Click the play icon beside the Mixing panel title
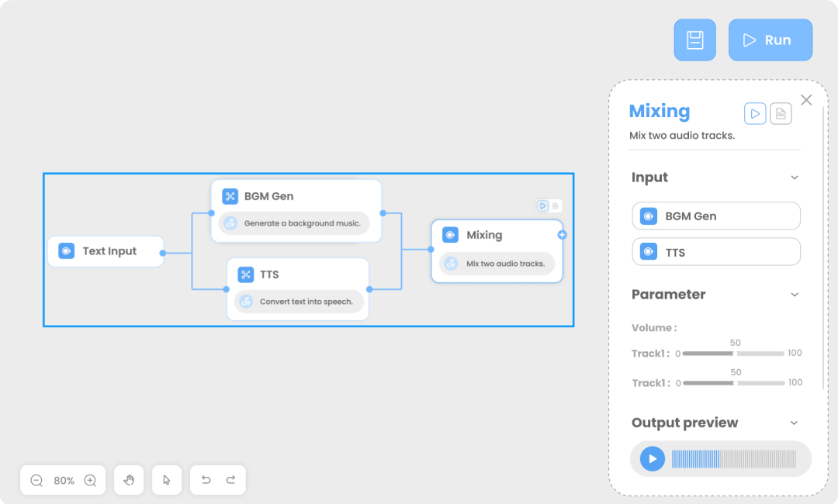Image resolution: width=838 pixels, height=504 pixels. tap(754, 113)
